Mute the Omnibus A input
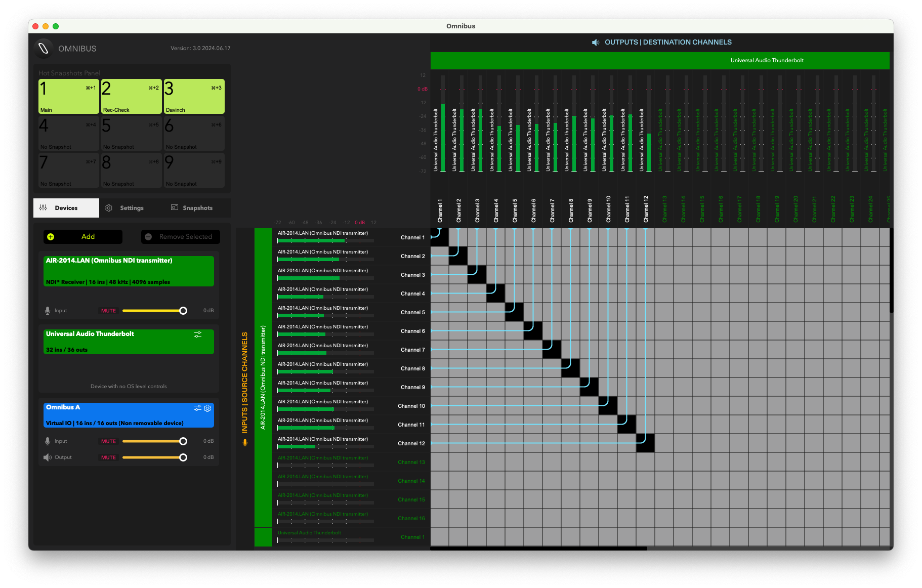This screenshot has width=922, height=588. [x=108, y=441]
